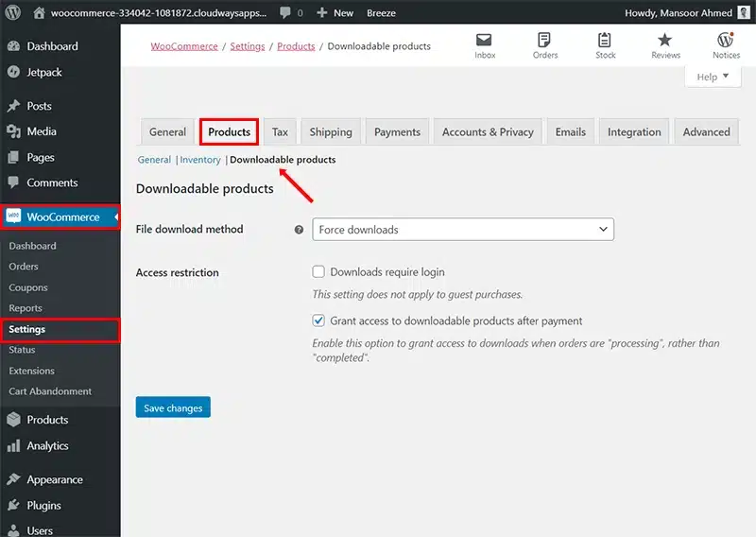The image size is (756, 537).
Task: Click the Users person icon in sidebar
Action: [13, 530]
